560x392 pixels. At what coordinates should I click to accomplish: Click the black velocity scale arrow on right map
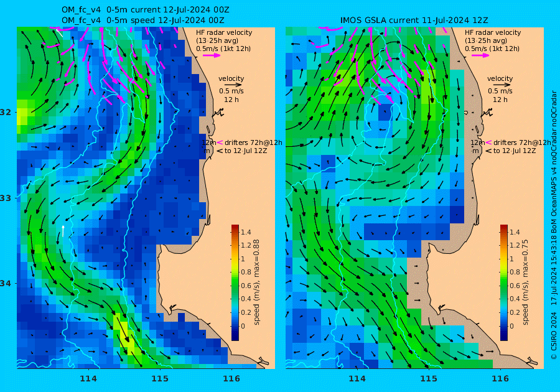502,85
